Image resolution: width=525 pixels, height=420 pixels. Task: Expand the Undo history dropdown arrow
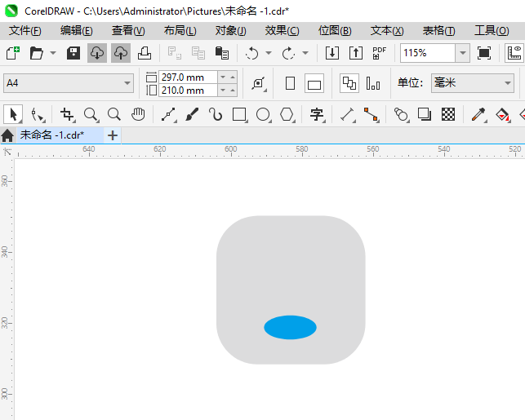(269, 53)
